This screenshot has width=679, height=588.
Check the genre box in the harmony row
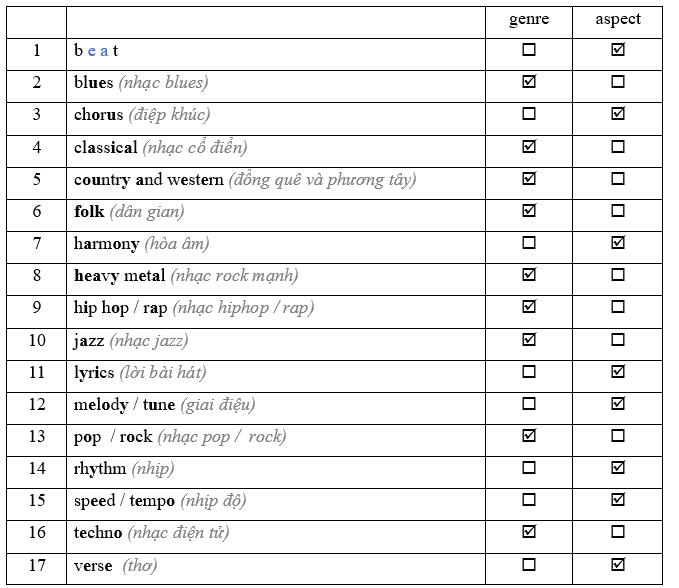[x=529, y=243]
